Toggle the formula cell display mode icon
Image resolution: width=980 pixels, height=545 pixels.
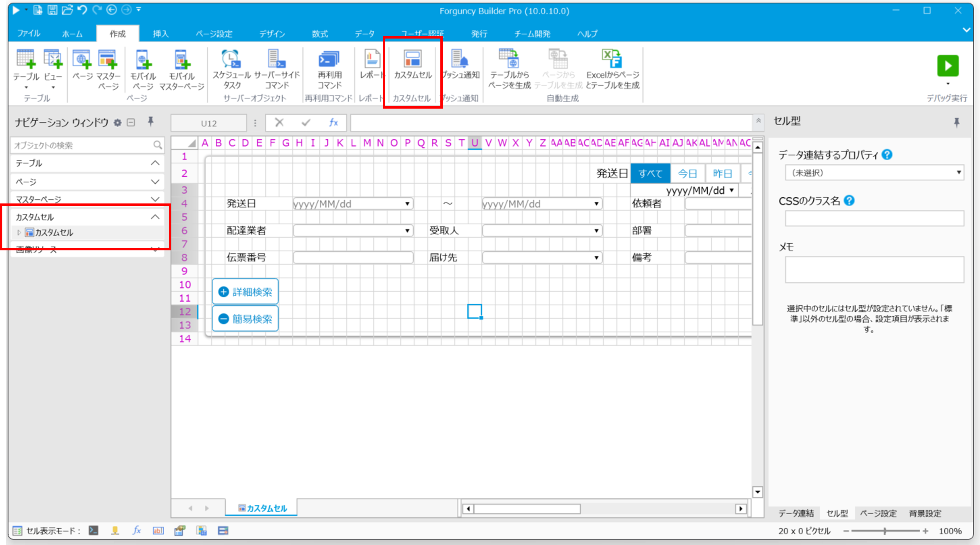(x=136, y=530)
